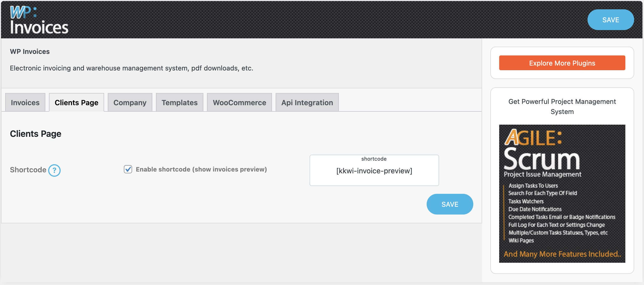Click the Explore More Plugins button
Viewport: 644px width, 285px height.
[562, 63]
